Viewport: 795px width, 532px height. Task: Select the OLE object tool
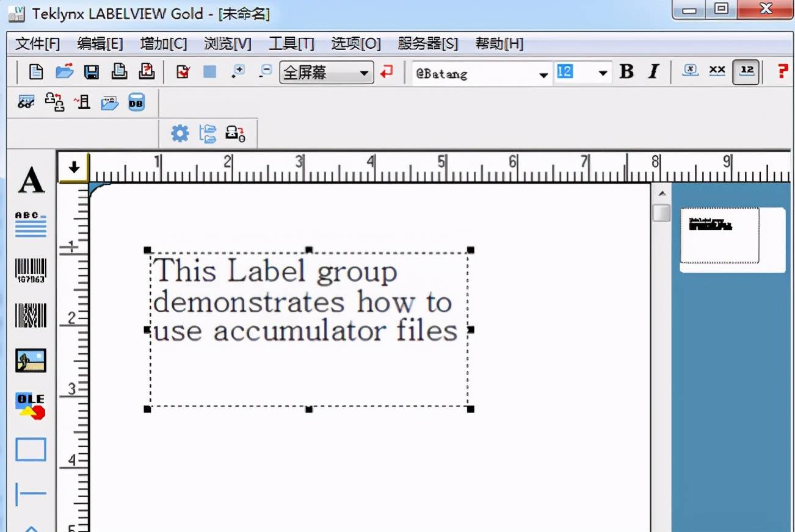tap(31, 406)
